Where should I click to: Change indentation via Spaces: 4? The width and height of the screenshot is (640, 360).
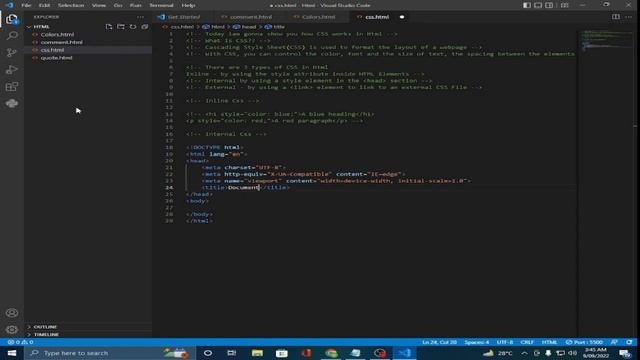[x=476, y=342]
